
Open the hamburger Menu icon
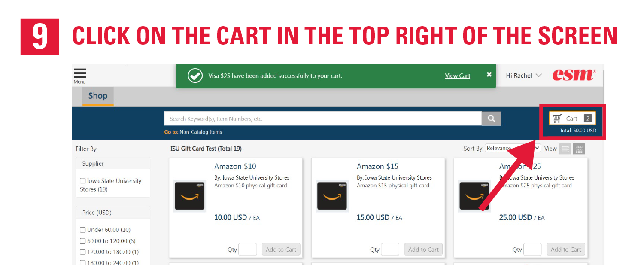click(80, 76)
